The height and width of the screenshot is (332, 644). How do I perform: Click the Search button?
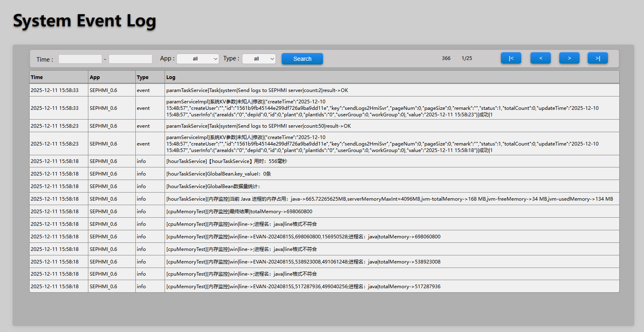point(302,59)
